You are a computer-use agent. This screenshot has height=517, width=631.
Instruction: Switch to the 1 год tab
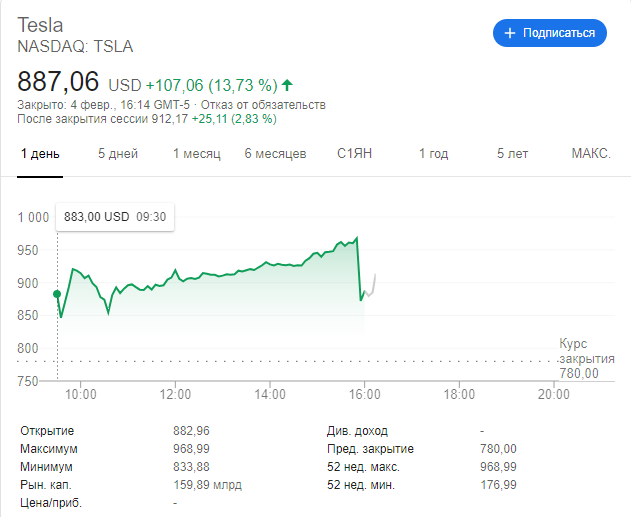pos(433,154)
